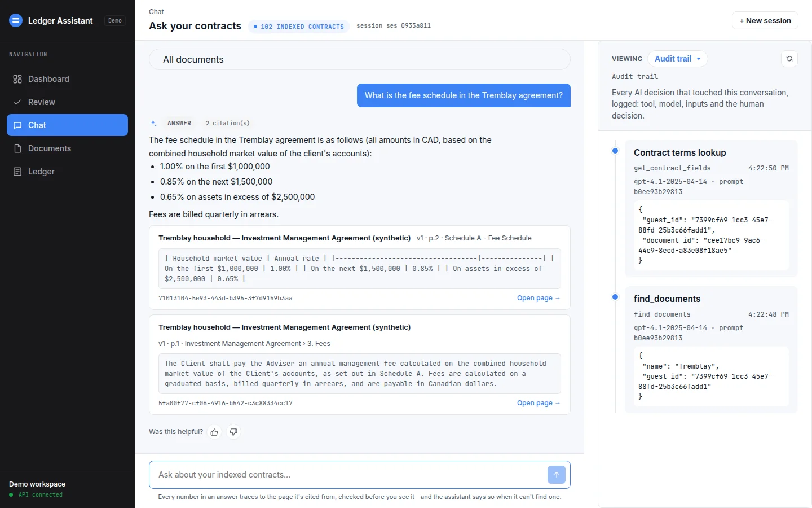This screenshot has width=812, height=508.
Task: Open page for Schedule A Fee Schedule citation
Action: click(x=539, y=298)
